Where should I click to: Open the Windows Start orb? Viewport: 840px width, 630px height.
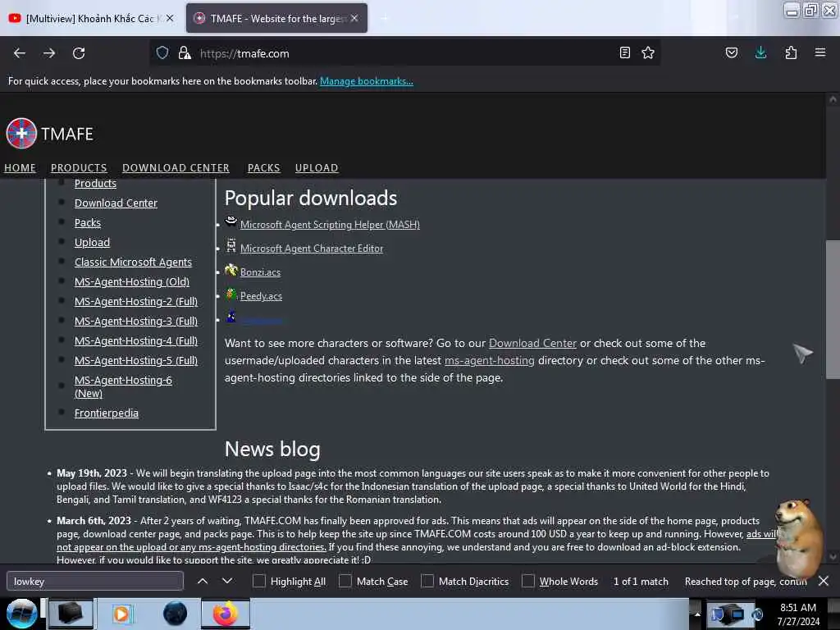[x=21, y=614]
